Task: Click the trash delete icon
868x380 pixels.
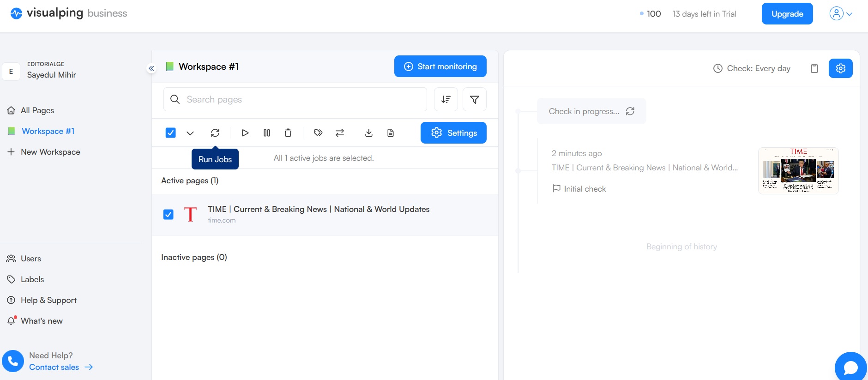Action: pyautogui.click(x=288, y=133)
